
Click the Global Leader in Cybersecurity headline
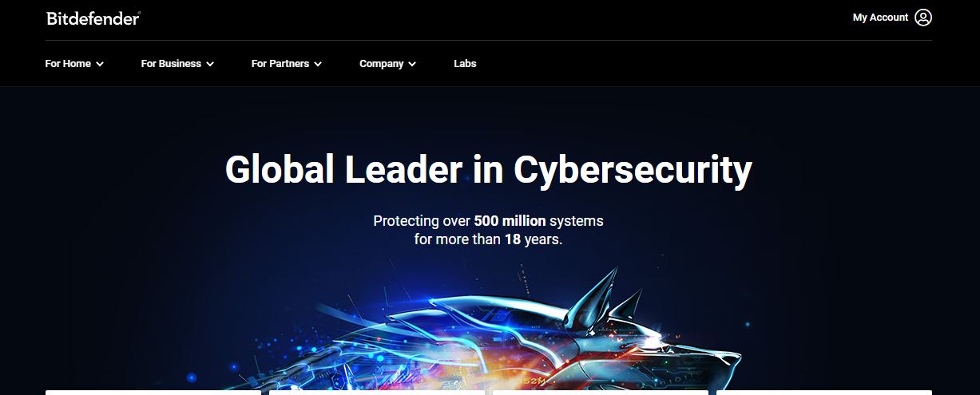(489, 169)
